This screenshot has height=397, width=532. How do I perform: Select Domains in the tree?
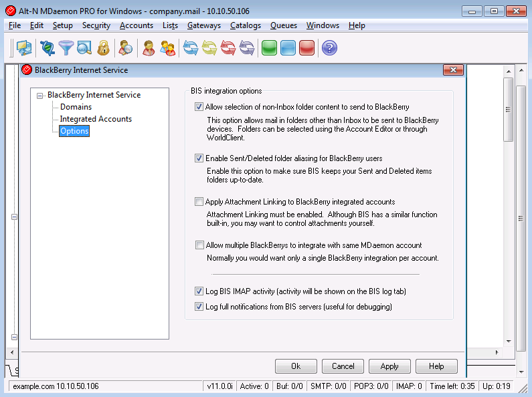pyautogui.click(x=76, y=107)
